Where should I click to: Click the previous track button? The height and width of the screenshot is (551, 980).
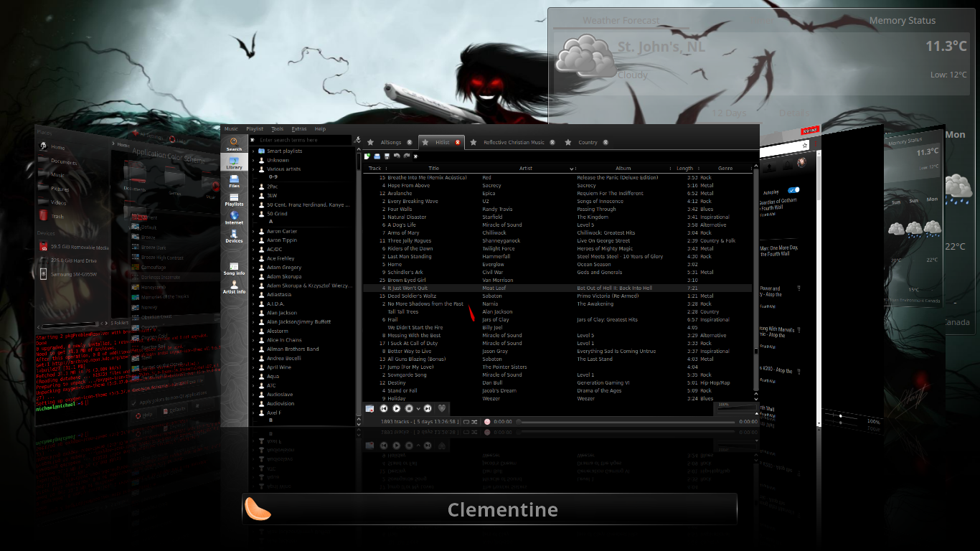384,408
